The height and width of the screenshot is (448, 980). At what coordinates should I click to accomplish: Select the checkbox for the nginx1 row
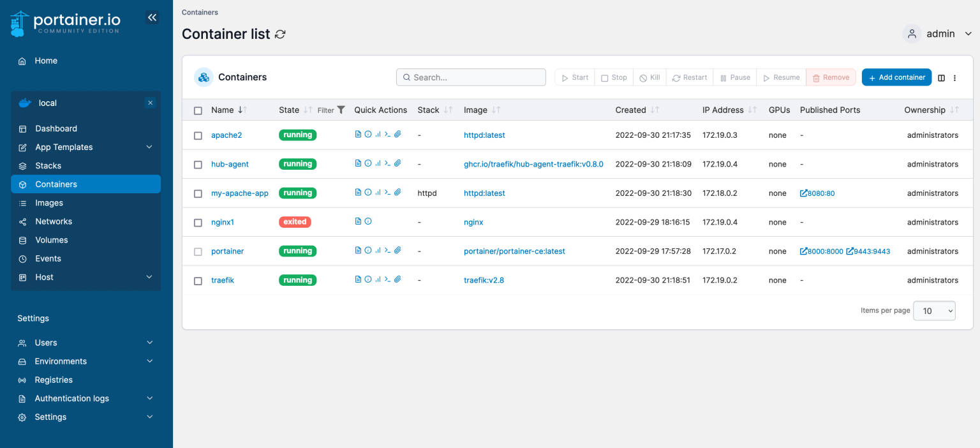[x=198, y=221]
